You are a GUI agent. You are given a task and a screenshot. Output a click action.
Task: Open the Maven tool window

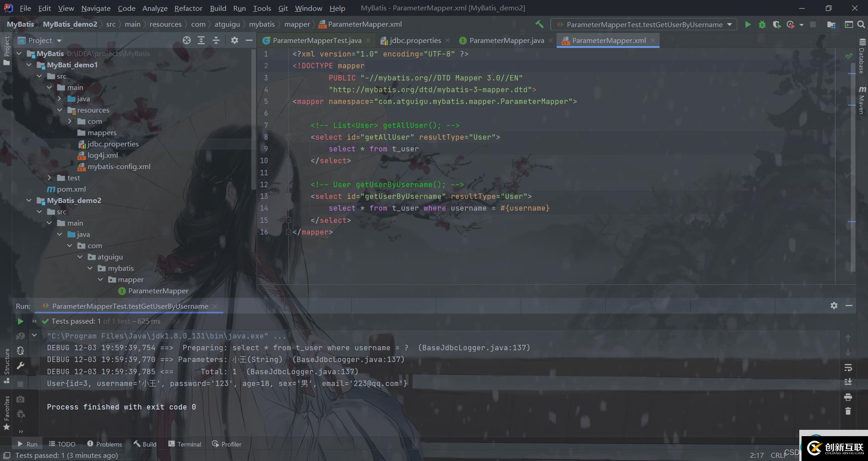click(x=862, y=100)
